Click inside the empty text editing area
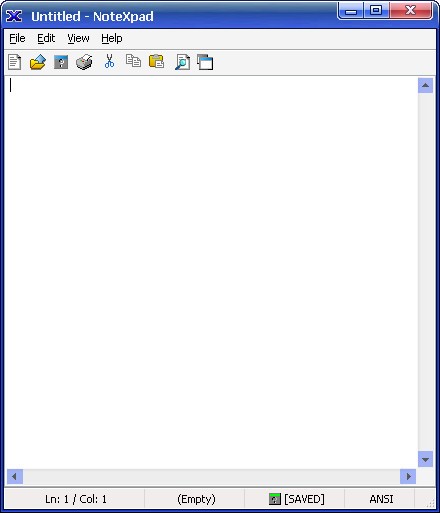Screen dimensions: 440x513 211,272
